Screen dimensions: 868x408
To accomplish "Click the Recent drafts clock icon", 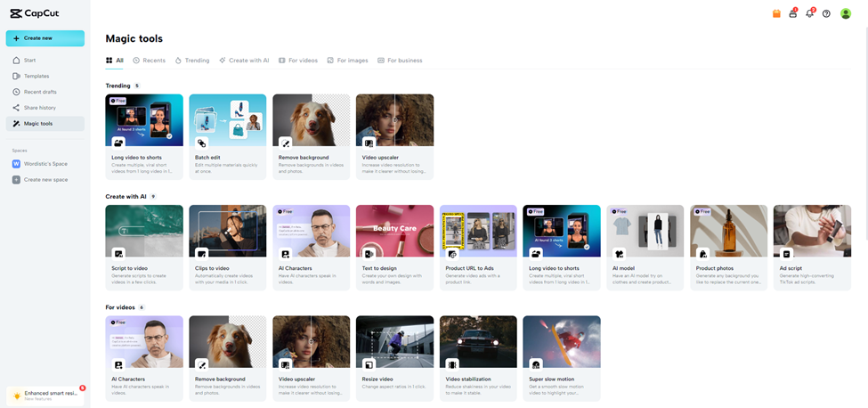I will 16,92.
